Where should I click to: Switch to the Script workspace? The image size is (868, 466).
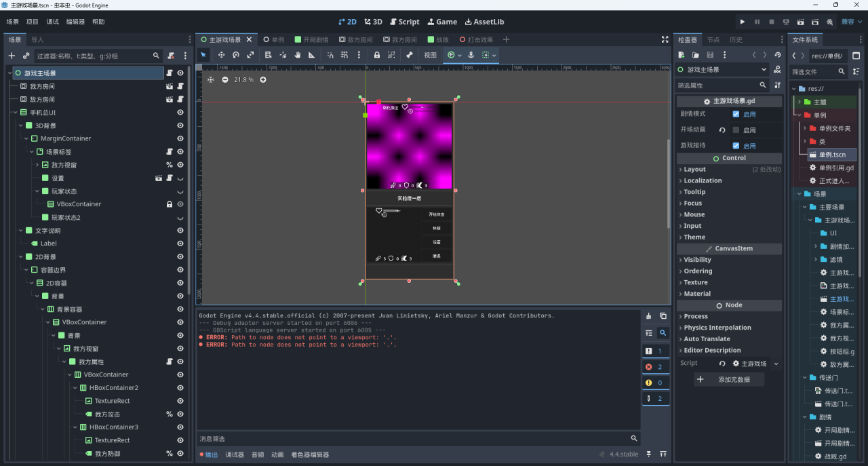[x=404, y=22]
